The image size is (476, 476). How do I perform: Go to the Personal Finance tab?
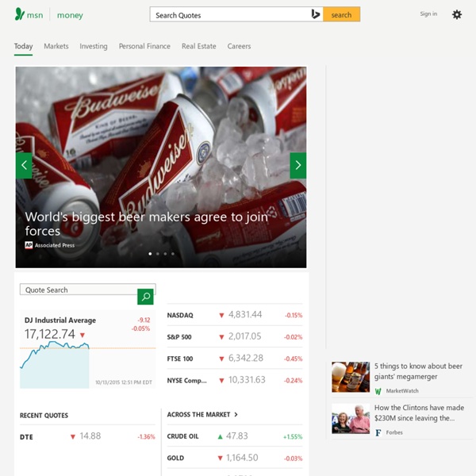[x=144, y=46]
